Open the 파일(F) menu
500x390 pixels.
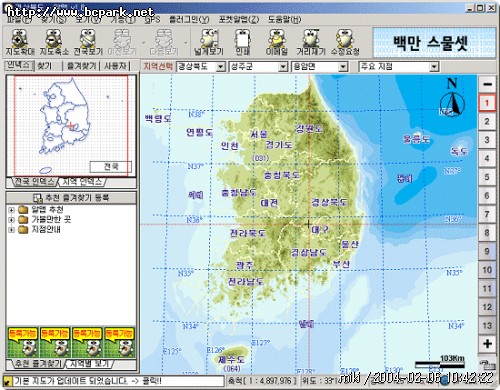click(19, 19)
